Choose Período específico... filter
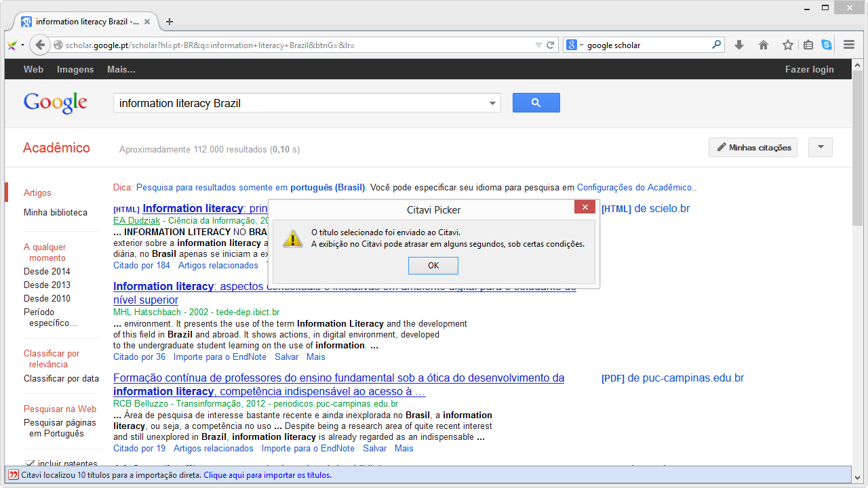The height and width of the screenshot is (488, 868). point(50,317)
